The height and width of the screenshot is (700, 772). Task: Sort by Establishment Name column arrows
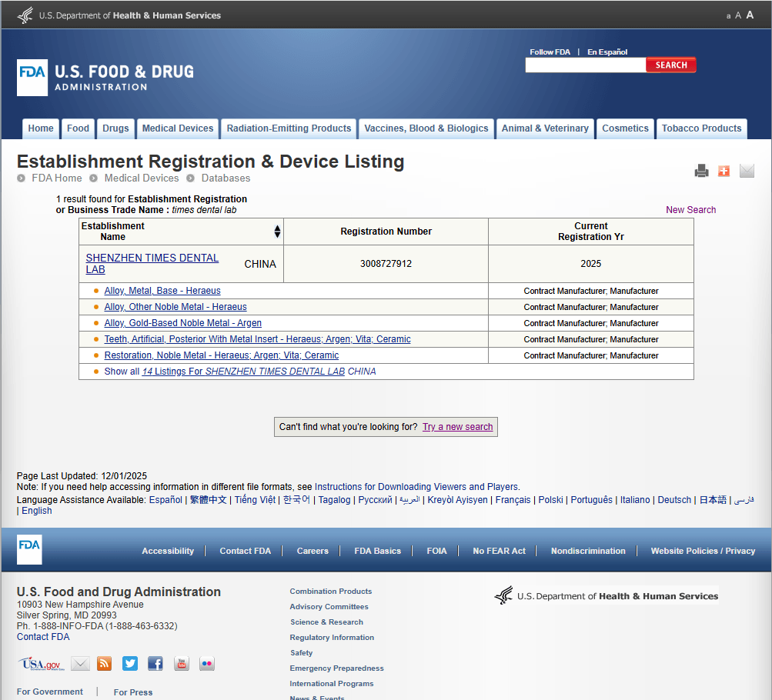pyautogui.click(x=277, y=232)
